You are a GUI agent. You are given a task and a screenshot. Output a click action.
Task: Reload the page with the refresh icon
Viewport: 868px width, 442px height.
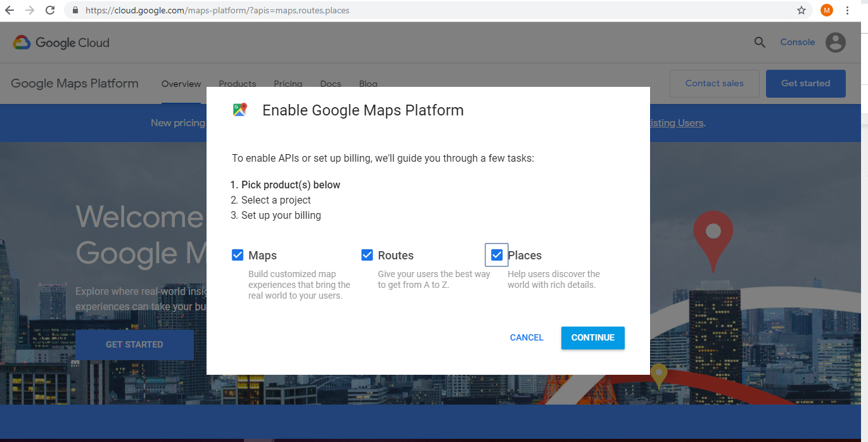click(x=50, y=11)
